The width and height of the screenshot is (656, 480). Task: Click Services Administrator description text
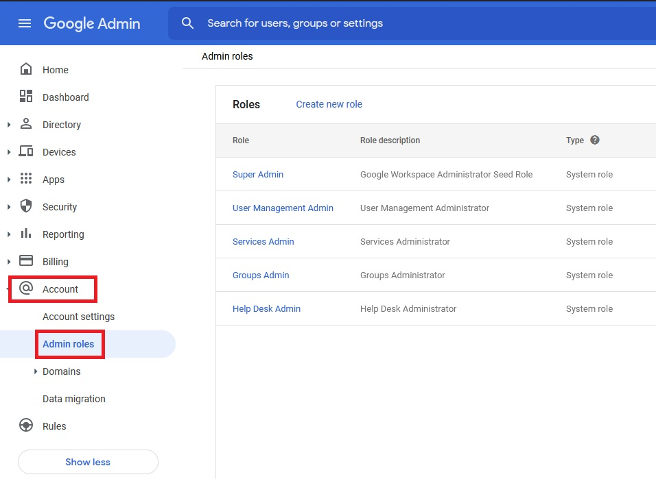(x=405, y=242)
